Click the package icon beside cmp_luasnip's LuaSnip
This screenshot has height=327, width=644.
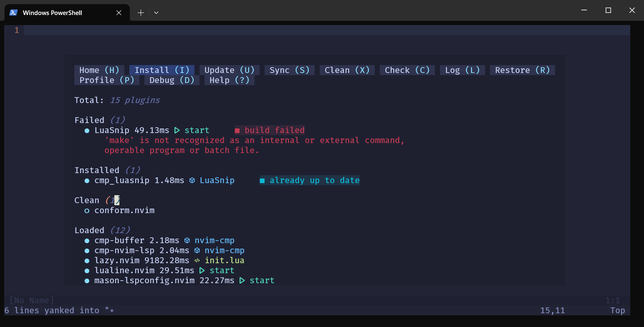pyautogui.click(x=192, y=181)
